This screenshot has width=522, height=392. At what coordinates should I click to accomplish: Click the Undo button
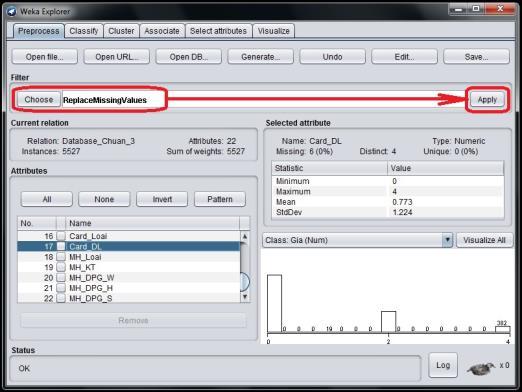[x=332, y=57]
